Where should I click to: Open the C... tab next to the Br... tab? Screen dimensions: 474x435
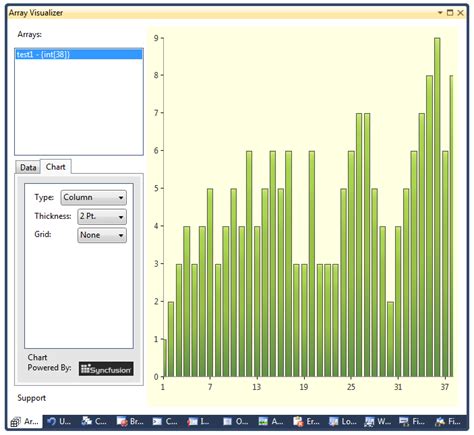click(165, 422)
